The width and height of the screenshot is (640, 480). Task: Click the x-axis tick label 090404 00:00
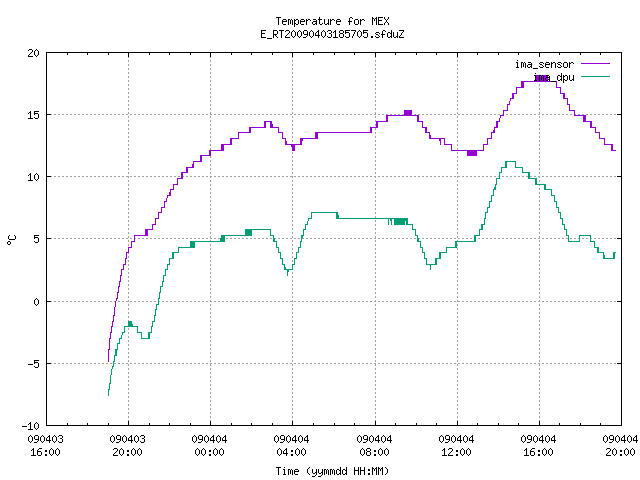pos(210,446)
